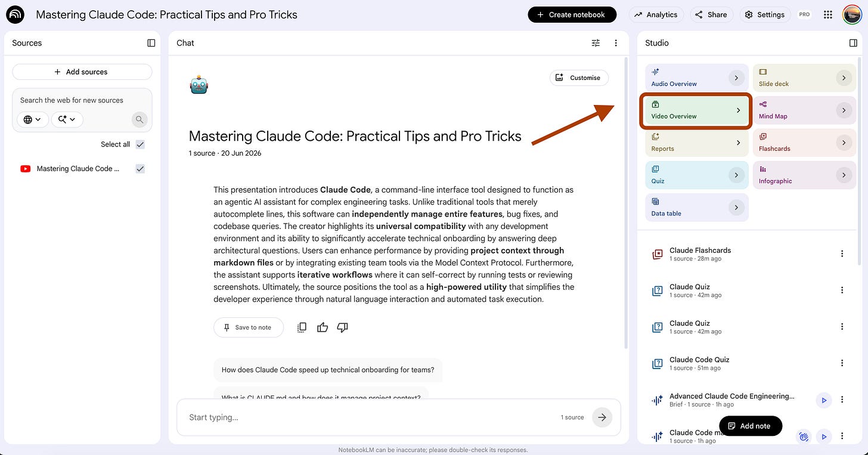
Task: Click the PRO badge
Action: 805,15
